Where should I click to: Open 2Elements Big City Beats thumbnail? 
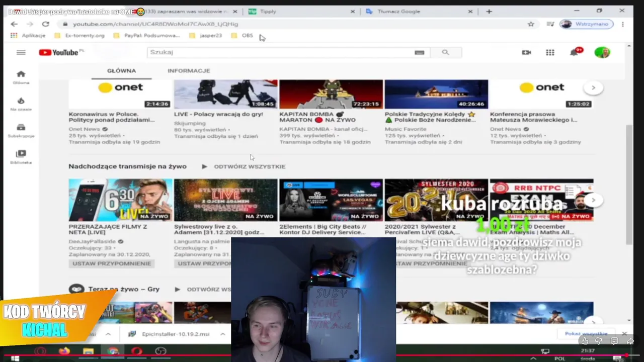click(331, 200)
